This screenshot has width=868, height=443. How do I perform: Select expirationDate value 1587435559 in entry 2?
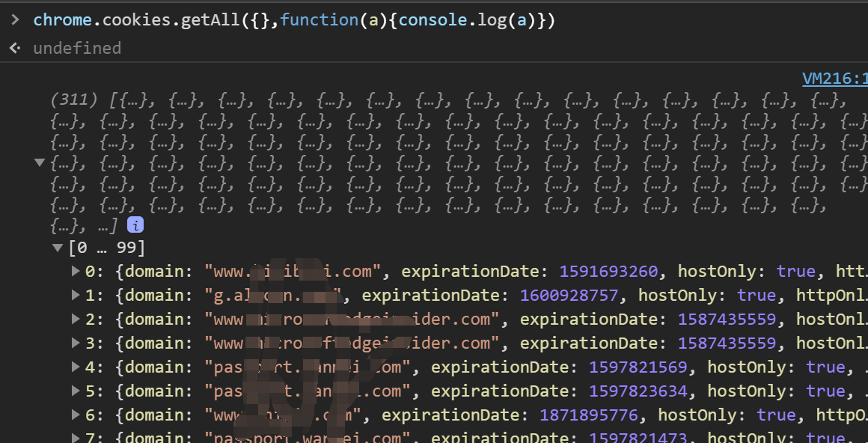coord(727,319)
